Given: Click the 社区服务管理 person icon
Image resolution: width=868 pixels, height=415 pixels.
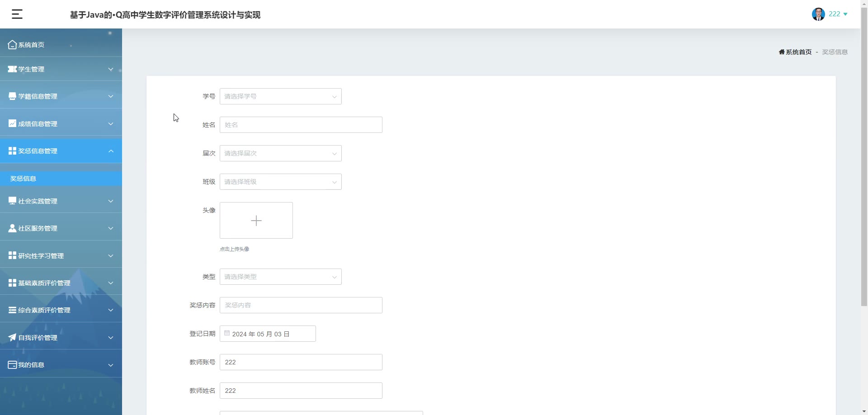Looking at the screenshot, I should (x=12, y=228).
